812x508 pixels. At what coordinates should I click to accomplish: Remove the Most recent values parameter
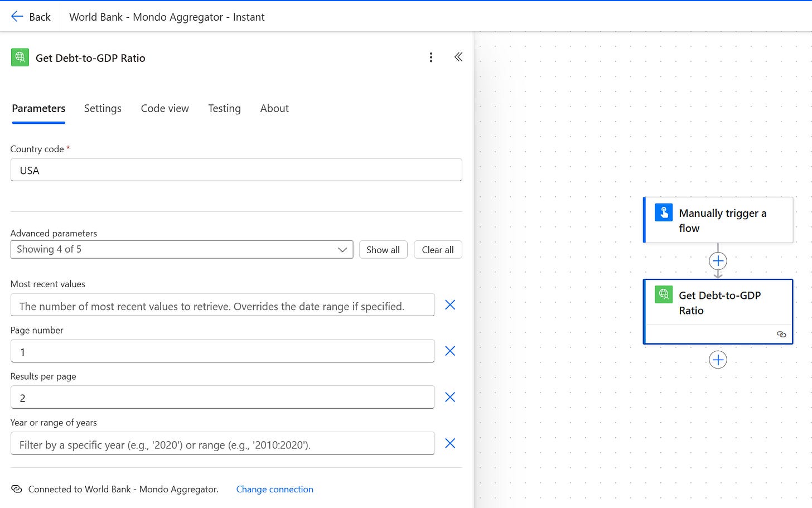(x=450, y=304)
